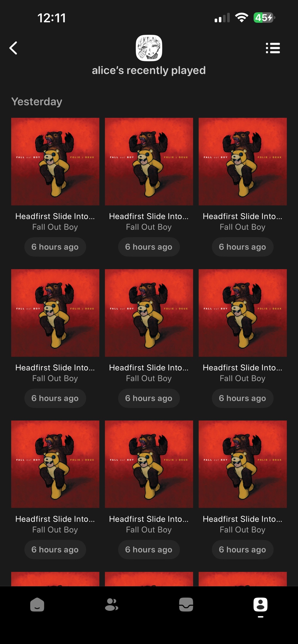Open the home tab smiley icon

click(37, 604)
